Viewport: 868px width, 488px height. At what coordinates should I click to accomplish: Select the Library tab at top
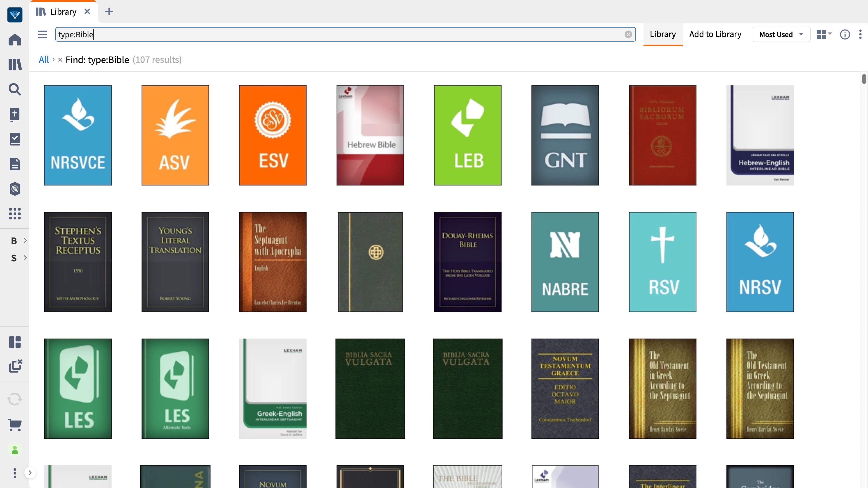point(63,12)
